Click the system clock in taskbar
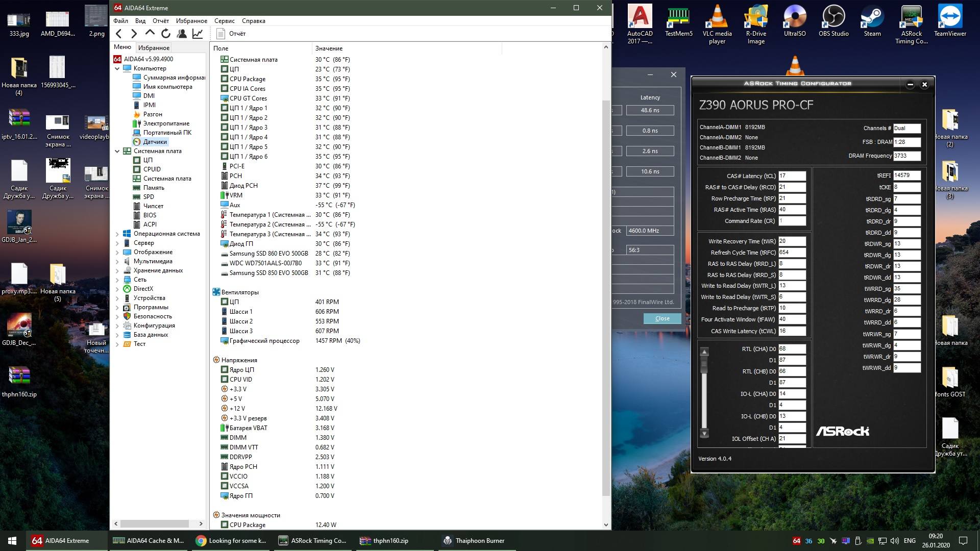Image resolution: width=980 pixels, height=551 pixels. [936, 541]
